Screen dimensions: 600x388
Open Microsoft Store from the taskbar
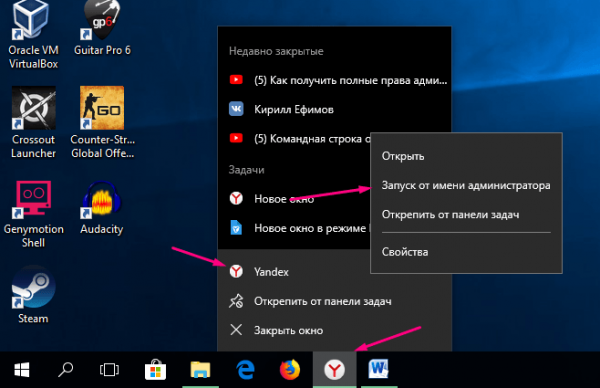click(x=155, y=370)
